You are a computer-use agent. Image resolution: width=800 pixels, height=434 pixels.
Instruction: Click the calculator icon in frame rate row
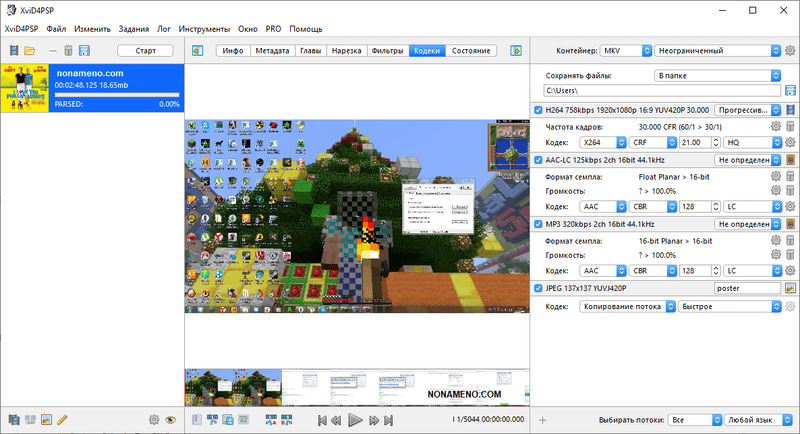(790, 127)
